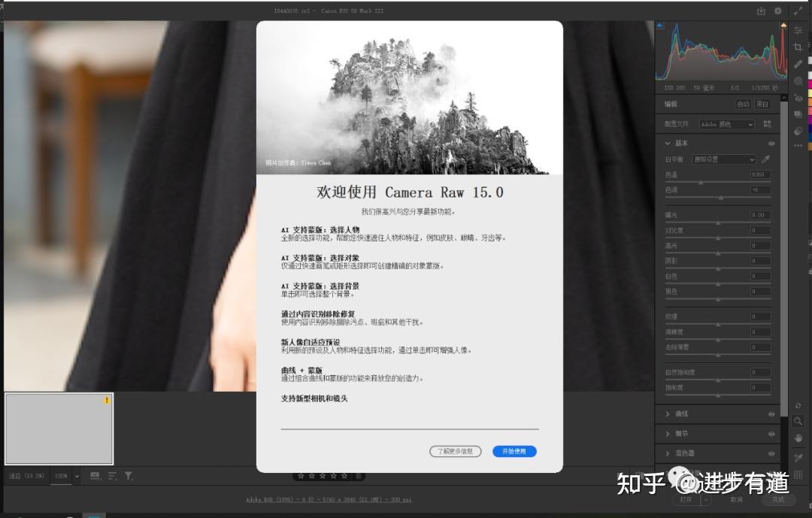Set a five-star rating
The height and width of the screenshot is (518, 812).
(344, 476)
